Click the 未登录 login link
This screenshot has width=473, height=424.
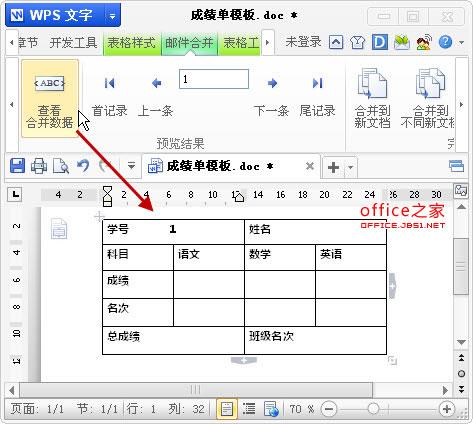pyautogui.click(x=303, y=42)
